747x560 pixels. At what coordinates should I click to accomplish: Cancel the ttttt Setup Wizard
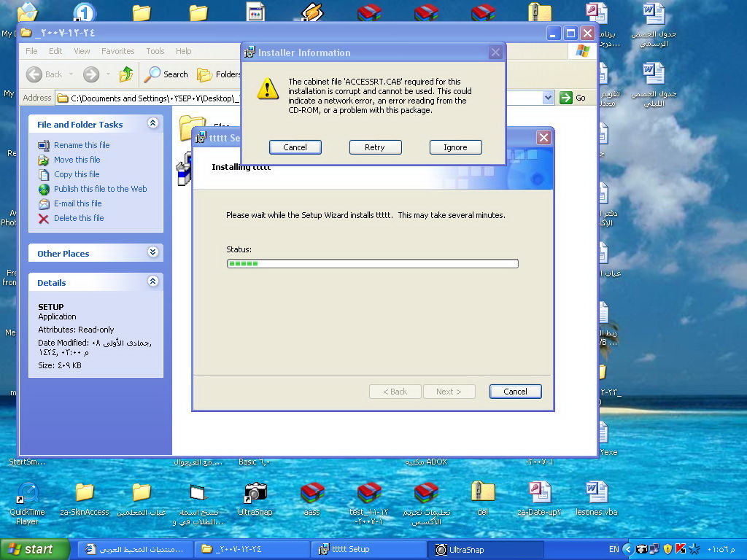point(515,392)
